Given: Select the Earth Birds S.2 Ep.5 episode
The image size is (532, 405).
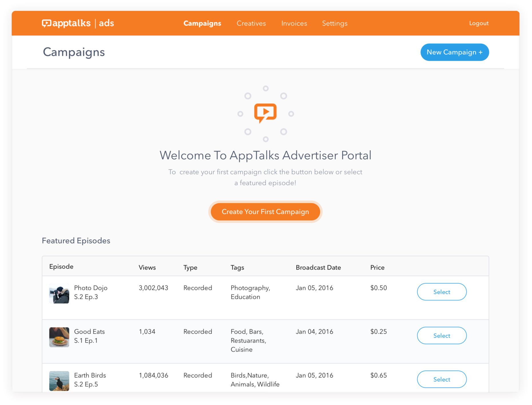Looking at the screenshot, I should click(442, 379).
